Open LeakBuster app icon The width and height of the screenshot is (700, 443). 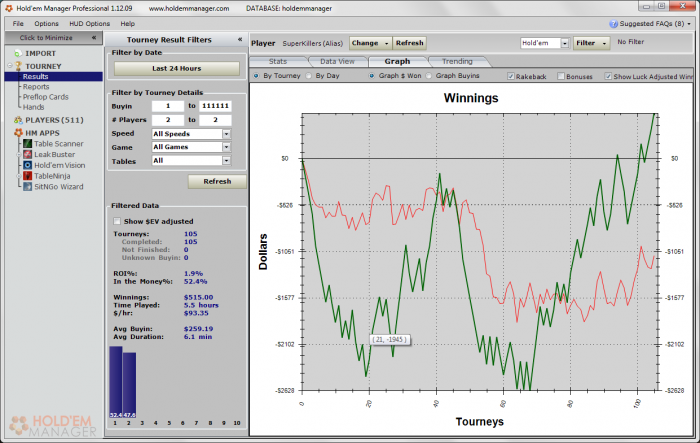[28, 155]
